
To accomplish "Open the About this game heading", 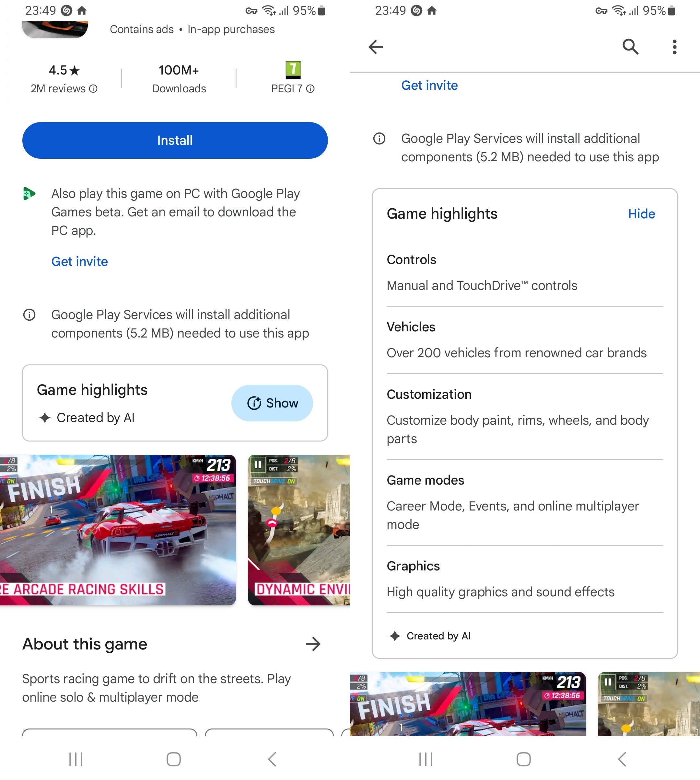I will coord(85,644).
